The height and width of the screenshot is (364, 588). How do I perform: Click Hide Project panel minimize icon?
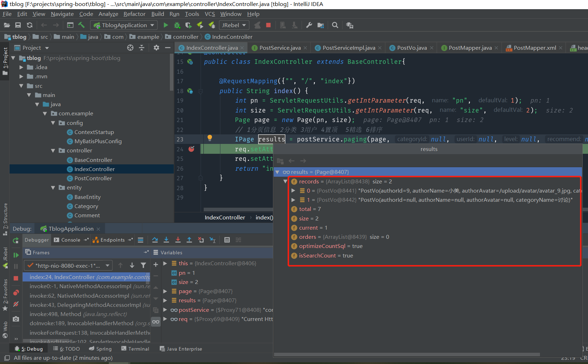(x=168, y=48)
